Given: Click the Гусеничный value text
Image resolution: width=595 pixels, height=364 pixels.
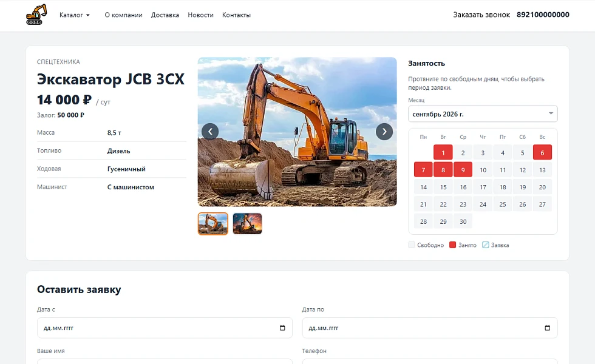Looking at the screenshot, I should (x=126, y=169).
